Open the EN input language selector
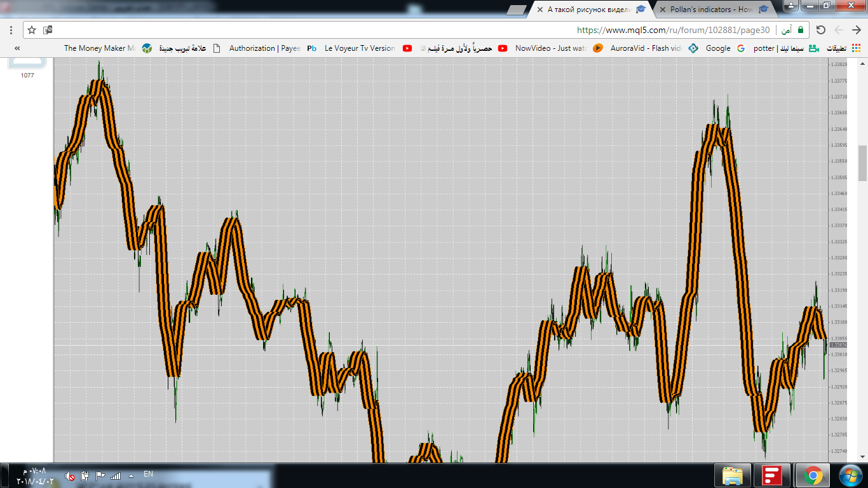This screenshot has width=868, height=488. click(148, 474)
